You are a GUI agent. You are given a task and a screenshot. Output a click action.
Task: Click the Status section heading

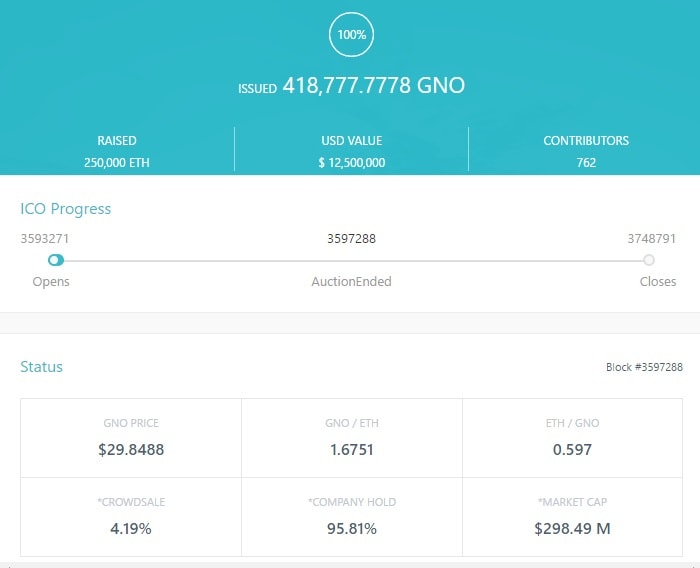(x=42, y=367)
